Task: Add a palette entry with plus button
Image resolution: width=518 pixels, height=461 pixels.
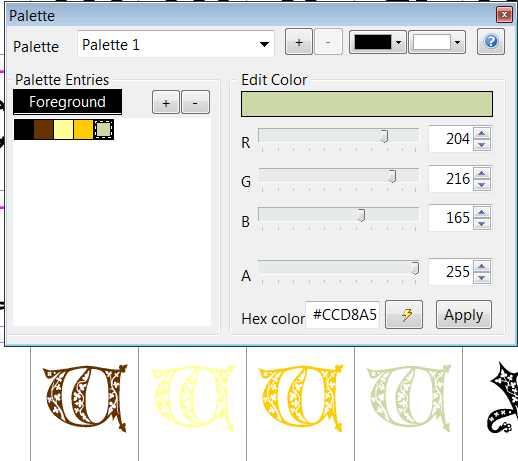Action: (166, 102)
